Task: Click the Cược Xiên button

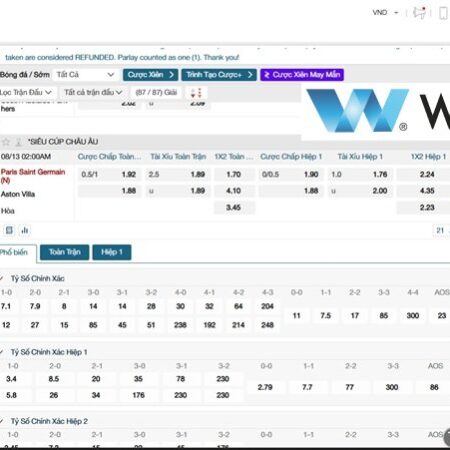Action: pyautogui.click(x=151, y=75)
